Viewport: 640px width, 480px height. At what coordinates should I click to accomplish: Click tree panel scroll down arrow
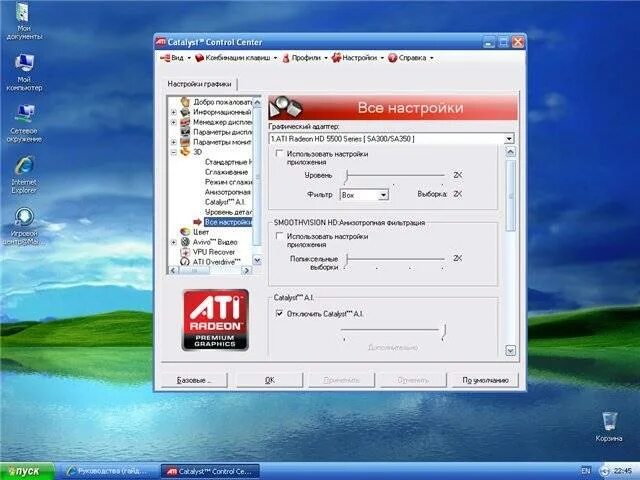click(x=257, y=260)
